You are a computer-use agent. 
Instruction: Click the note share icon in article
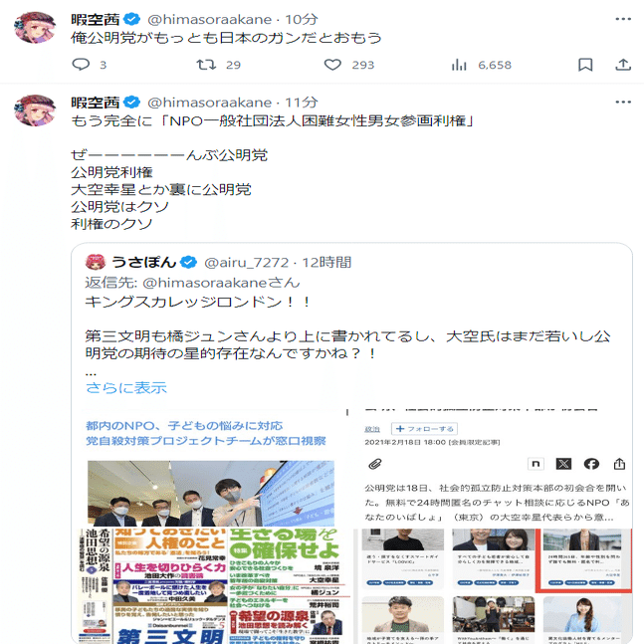click(x=536, y=464)
